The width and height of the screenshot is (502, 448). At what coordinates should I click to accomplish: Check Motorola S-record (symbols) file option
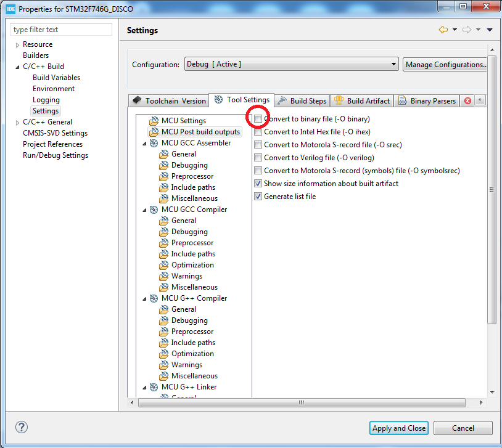tap(258, 171)
